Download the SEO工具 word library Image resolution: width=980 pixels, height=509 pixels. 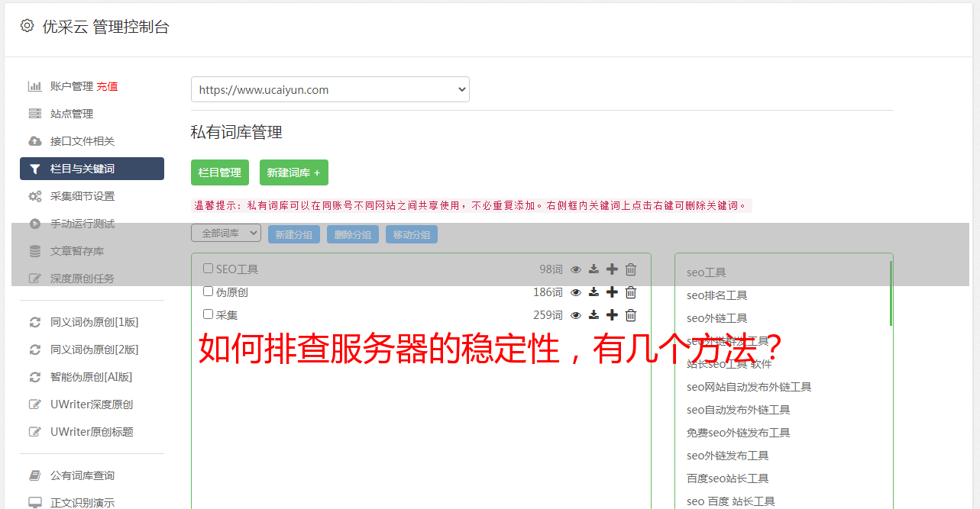(x=593, y=269)
